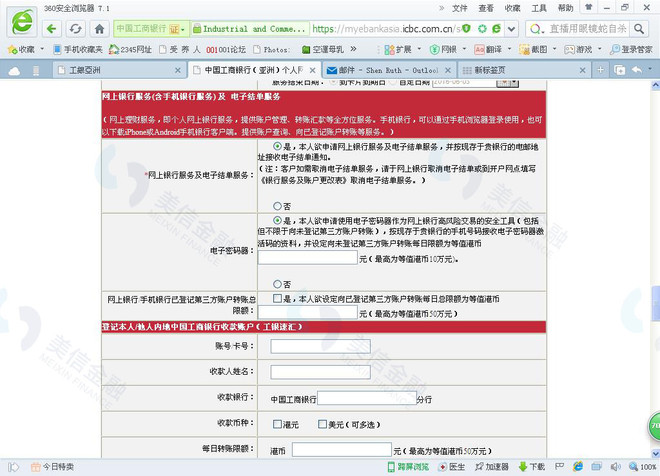Open the 收藏 favorites dropdown arrow
Viewport: 660px width, 476px height.
42,49
